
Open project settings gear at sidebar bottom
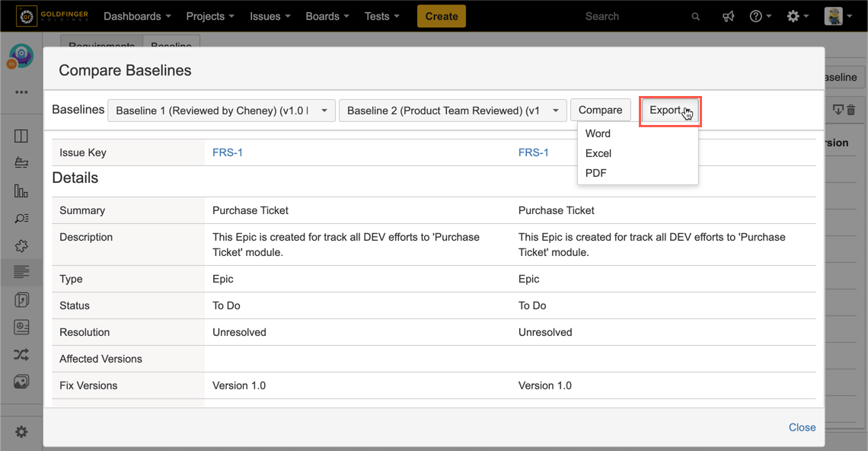tap(21, 432)
